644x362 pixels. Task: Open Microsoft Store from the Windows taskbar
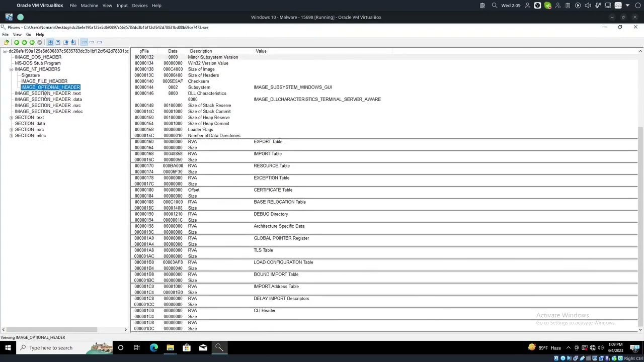click(187, 347)
